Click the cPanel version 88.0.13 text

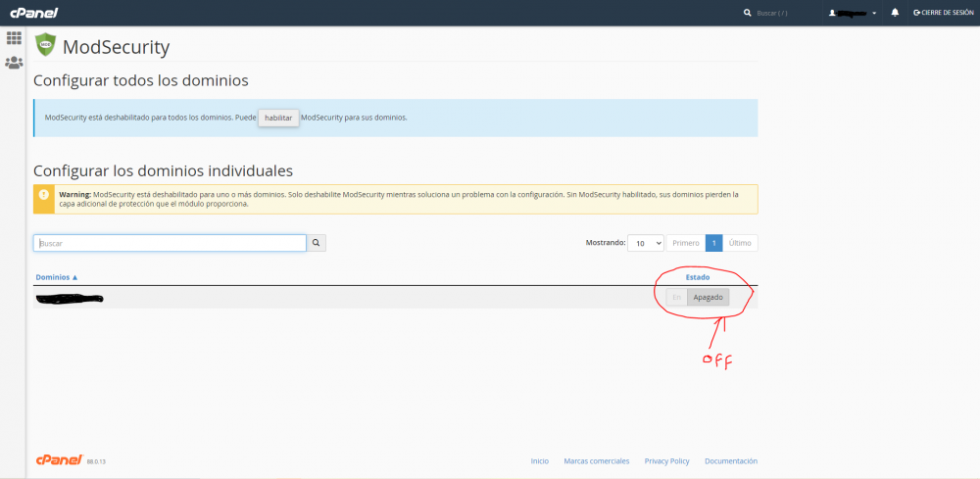click(x=96, y=462)
